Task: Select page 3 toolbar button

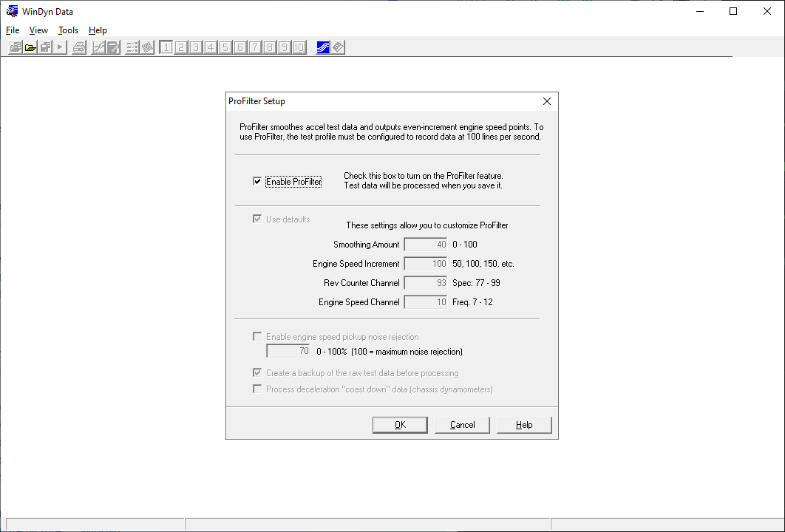Action: point(196,47)
